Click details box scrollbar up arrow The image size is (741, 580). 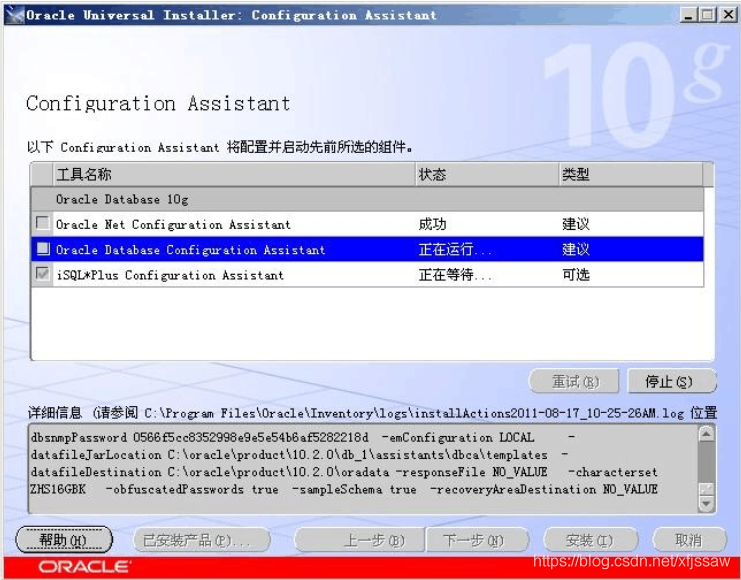706,433
